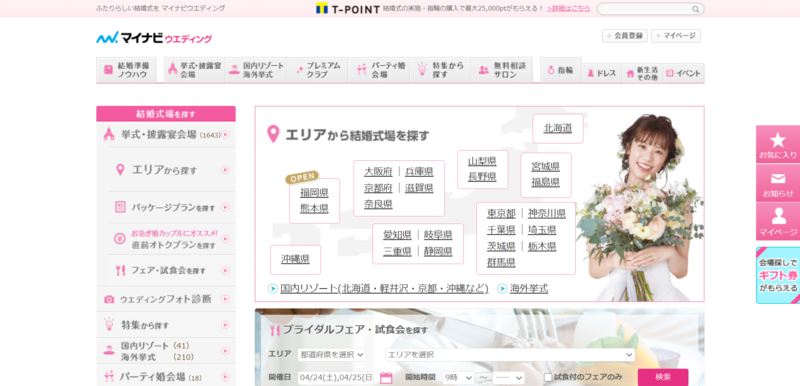Click the 詳細はこちら link

tap(568, 8)
